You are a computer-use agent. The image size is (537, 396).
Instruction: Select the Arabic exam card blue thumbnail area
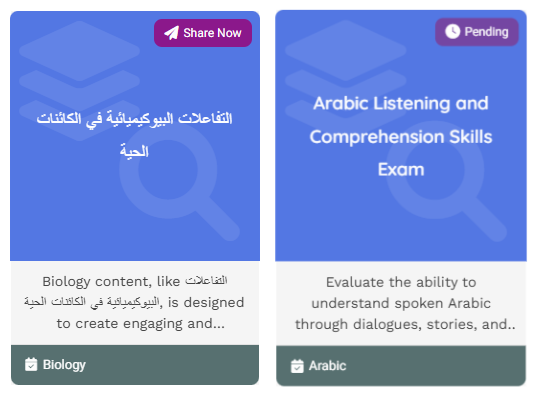click(401, 136)
